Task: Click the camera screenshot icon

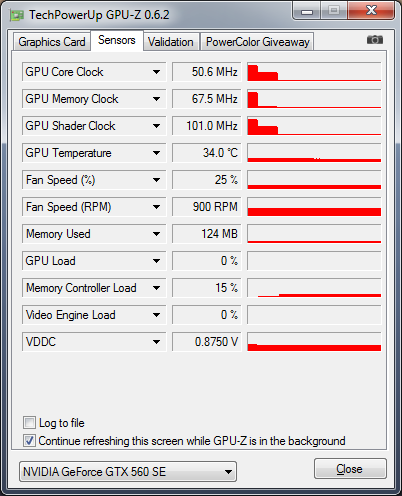Action: coord(375,40)
